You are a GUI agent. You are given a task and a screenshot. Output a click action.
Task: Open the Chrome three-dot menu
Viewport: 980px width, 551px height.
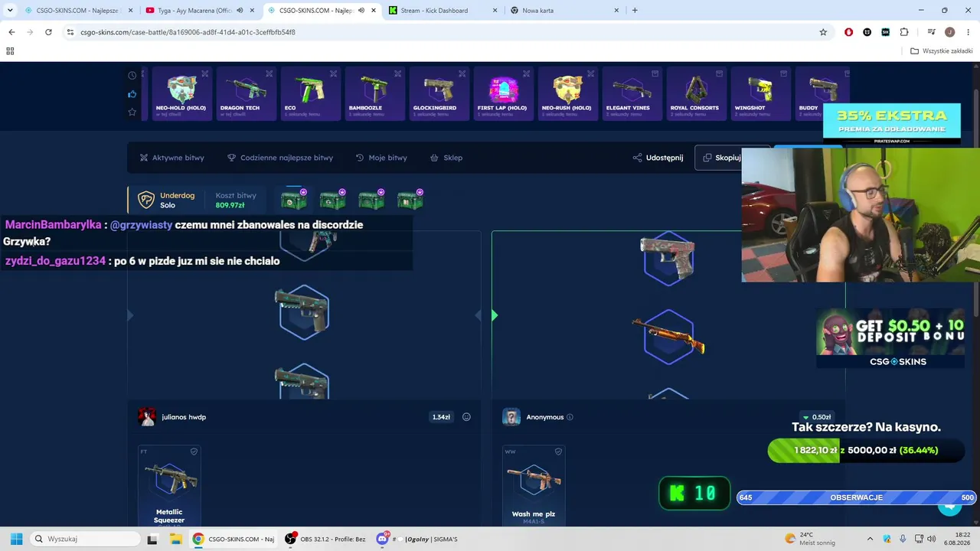[x=969, y=32]
